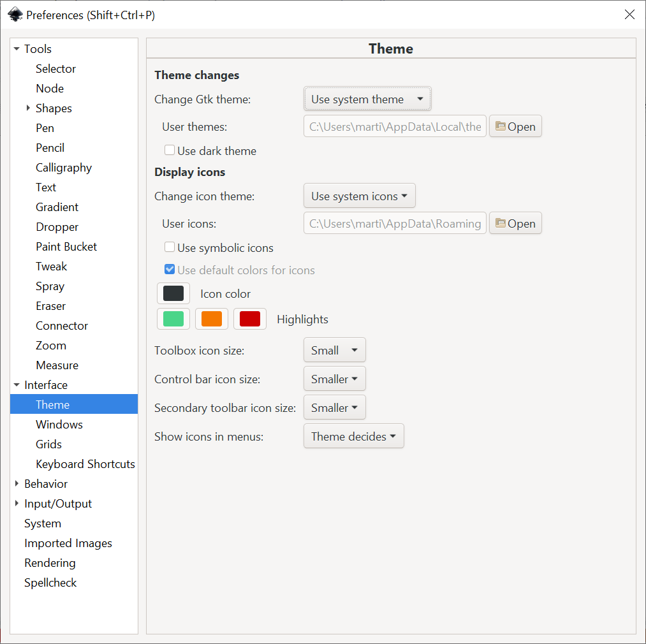This screenshot has width=646, height=644.
Task: Pick the dark Icon color swatch
Action: (173, 293)
